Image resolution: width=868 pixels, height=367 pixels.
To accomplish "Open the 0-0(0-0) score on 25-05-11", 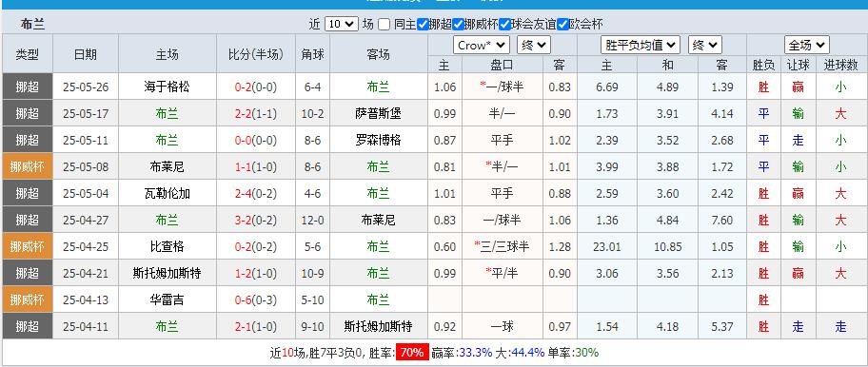I will coord(256,140).
